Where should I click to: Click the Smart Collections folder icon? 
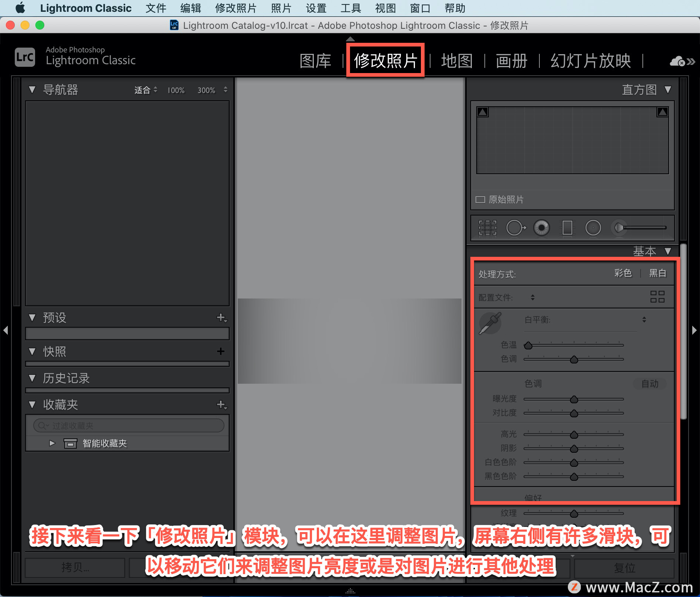[x=70, y=443]
